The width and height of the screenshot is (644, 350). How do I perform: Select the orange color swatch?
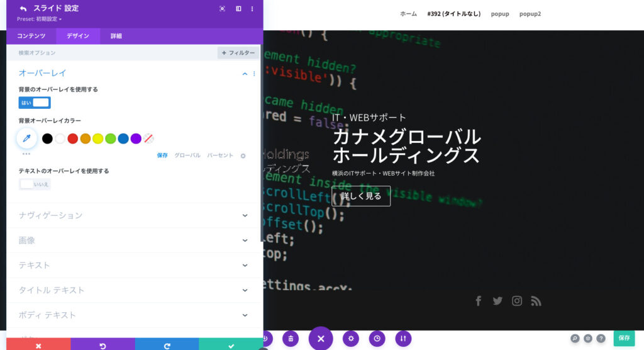[x=86, y=138]
